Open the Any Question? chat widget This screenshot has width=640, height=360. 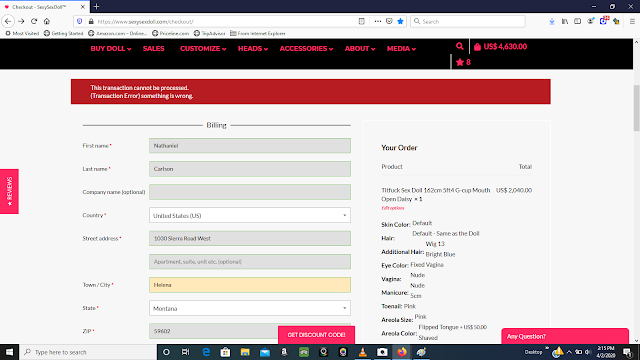coord(565,336)
